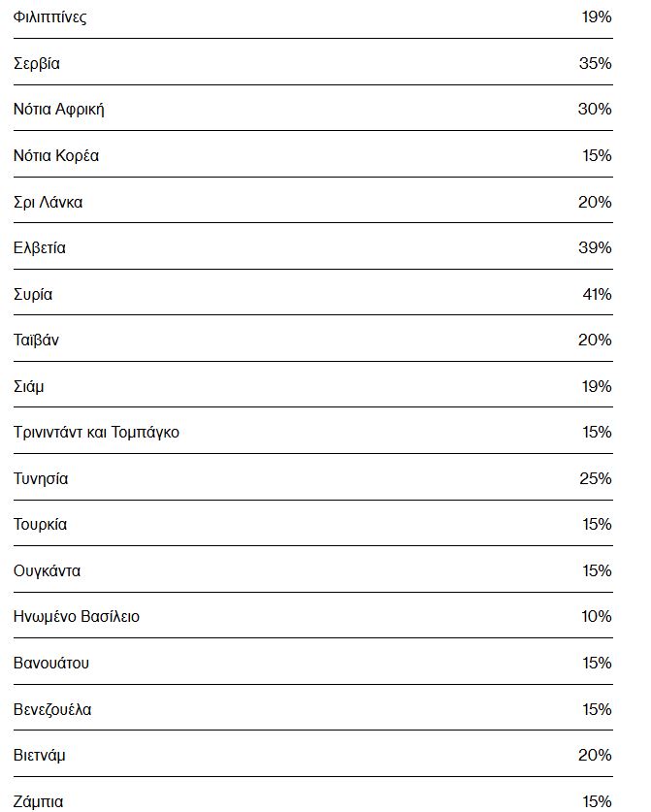Click the Φιλιππίνες row label
The width and height of the screenshot is (651, 812).
49,17
